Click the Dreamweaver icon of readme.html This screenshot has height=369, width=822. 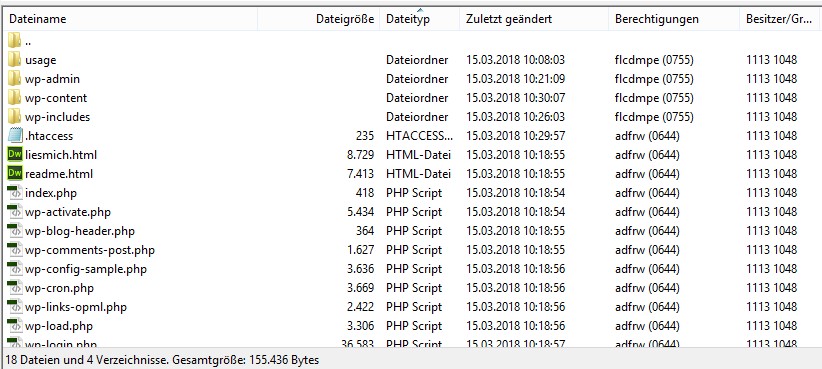click(15, 173)
